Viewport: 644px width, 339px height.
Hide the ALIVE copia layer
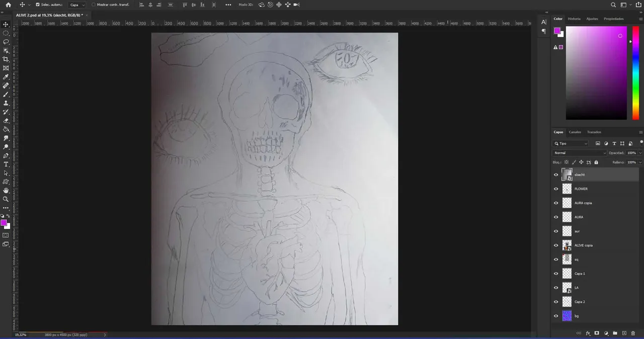click(x=556, y=245)
